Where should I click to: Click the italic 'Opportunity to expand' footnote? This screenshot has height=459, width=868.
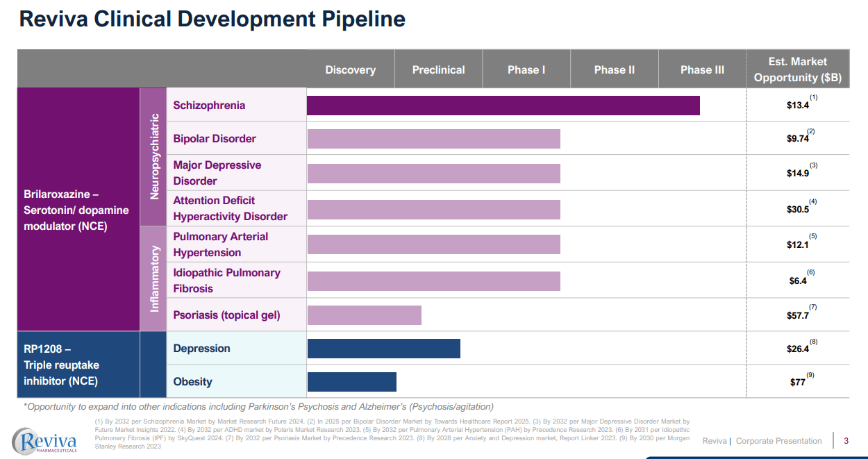[x=258, y=407]
